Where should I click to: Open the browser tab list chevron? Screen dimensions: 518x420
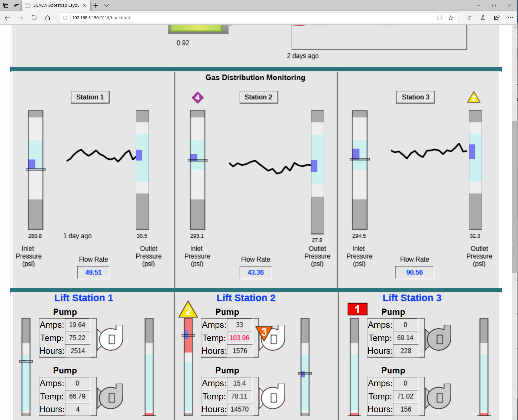click(x=107, y=5)
